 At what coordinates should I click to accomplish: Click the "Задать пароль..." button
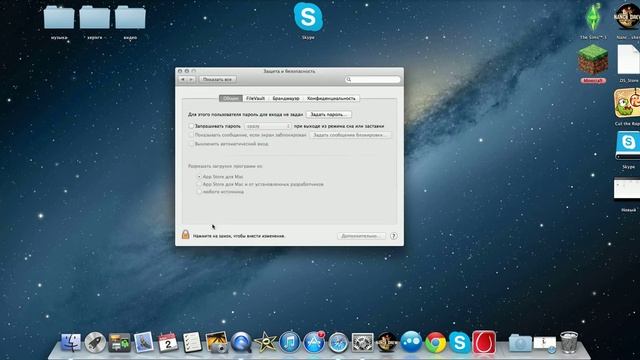(329, 114)
